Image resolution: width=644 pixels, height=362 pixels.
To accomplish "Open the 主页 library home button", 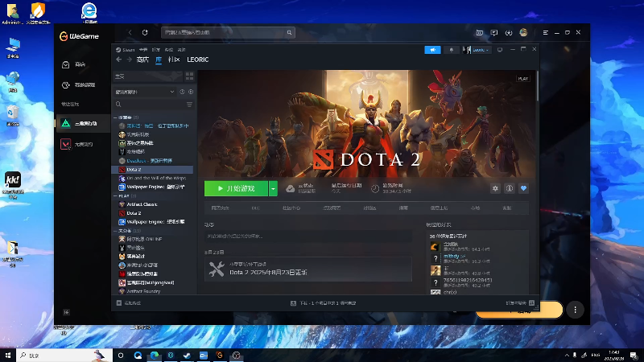I will (x=148, y=76).
